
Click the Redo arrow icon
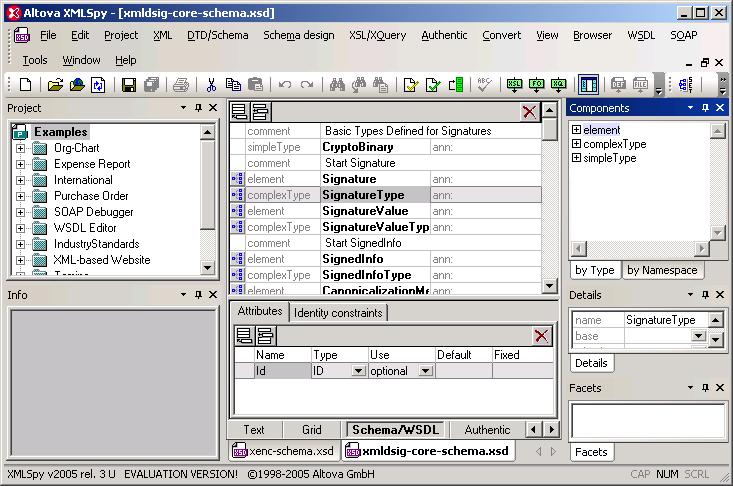coord(307,85)
